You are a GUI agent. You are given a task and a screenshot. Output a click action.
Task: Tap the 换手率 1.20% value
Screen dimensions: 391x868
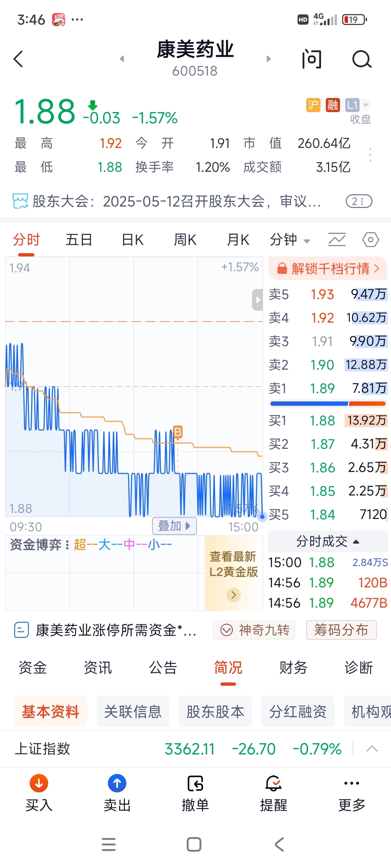click(x=213, y=167)
